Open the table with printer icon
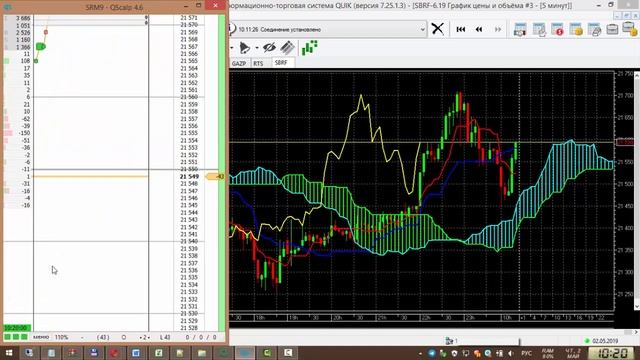 [594, 29]
